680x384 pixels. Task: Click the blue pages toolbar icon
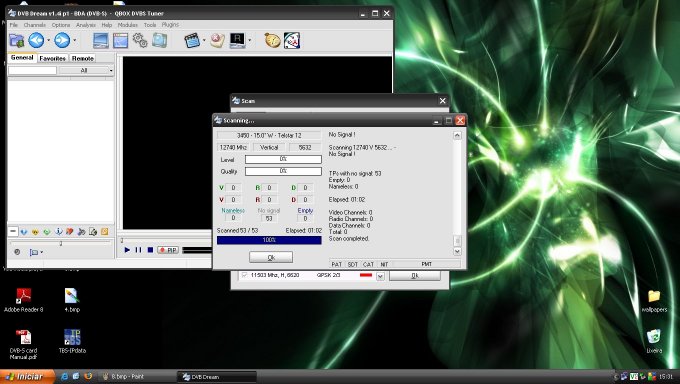click(x=160, y=40)
